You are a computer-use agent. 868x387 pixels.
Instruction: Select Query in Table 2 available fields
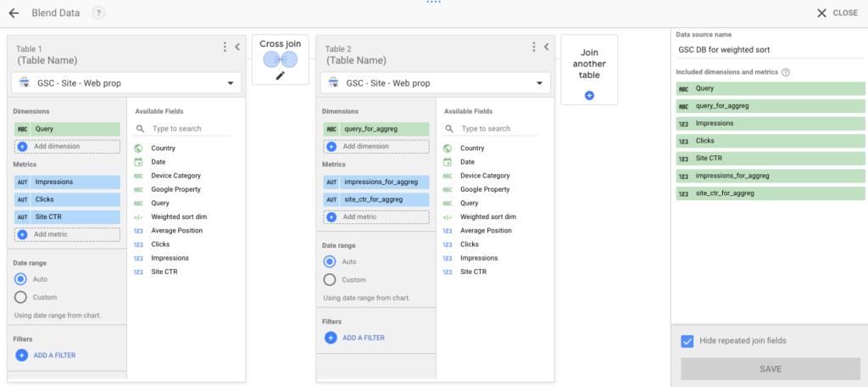[x=469, y=203]
